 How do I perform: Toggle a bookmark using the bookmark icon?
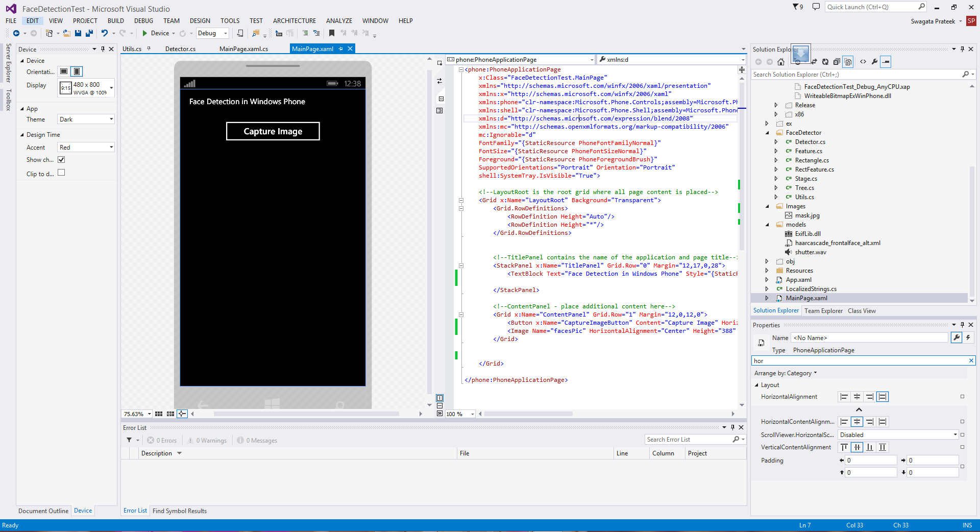coord(332,33)
